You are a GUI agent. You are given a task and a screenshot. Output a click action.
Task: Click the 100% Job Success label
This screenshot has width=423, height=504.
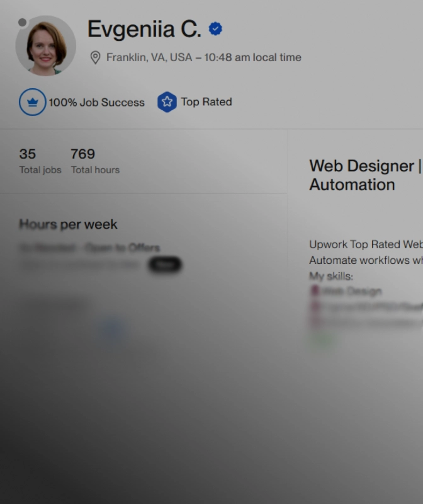[x=96, y=102]
